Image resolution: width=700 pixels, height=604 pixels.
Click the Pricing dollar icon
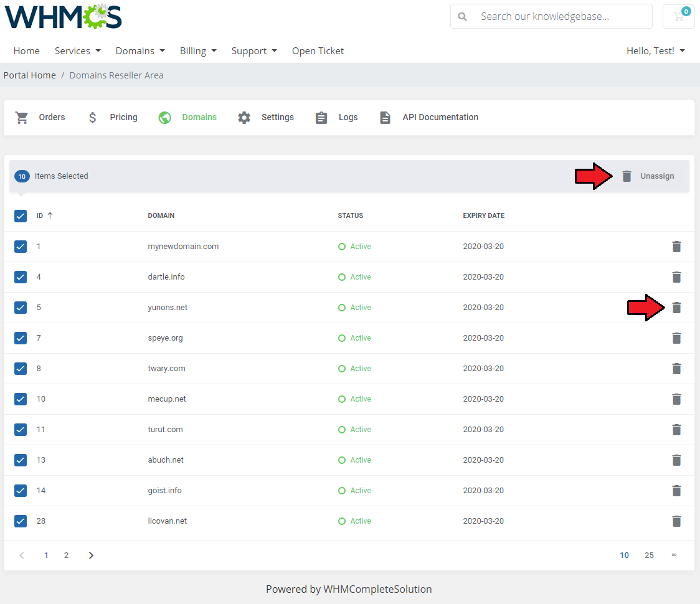pyautogui.click(x=92, y=118)
